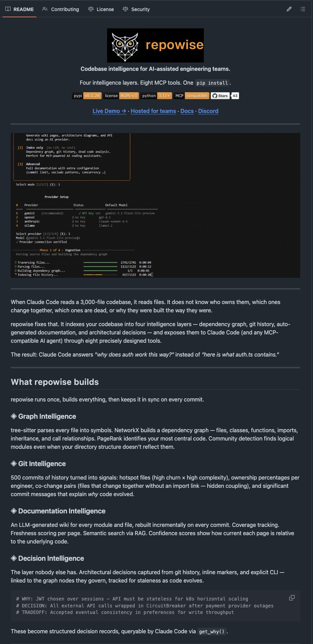The width and height of the screenshot is (313, 644).
Task: Copy the code block with copy icon
Action: pos(292,598)
